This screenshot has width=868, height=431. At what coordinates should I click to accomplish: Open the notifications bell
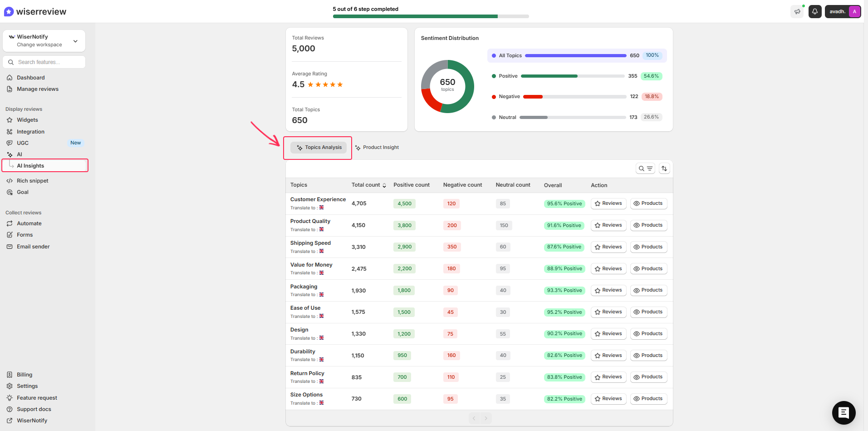[x=815, y=12]
